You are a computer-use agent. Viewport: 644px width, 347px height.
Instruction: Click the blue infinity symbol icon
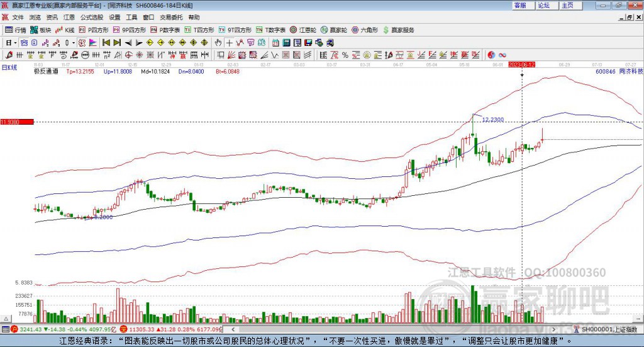[x=502, y=55]
